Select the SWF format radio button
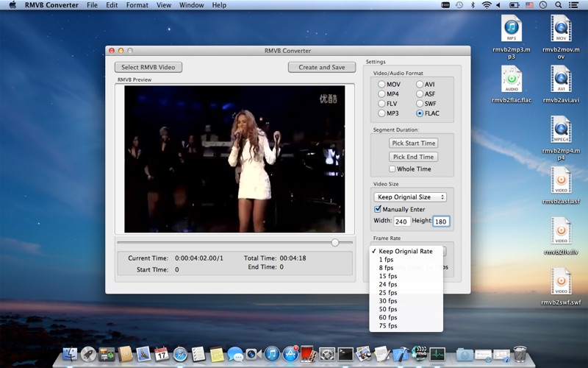The width and height of the screenshot is (588, 368). (x=420, y=103)
